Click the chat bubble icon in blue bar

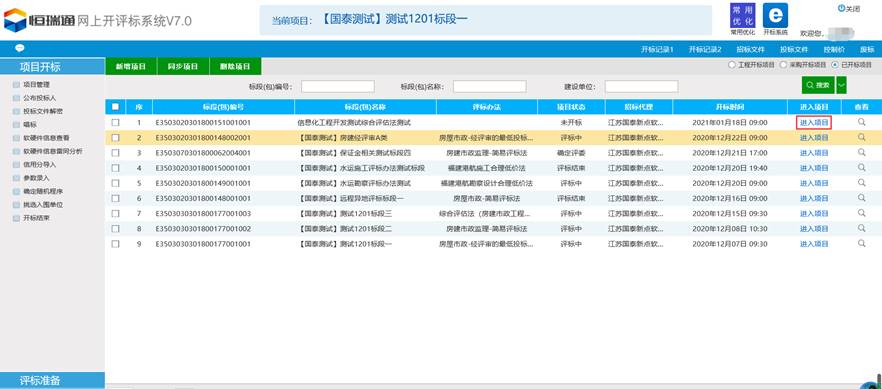[20, 48]
